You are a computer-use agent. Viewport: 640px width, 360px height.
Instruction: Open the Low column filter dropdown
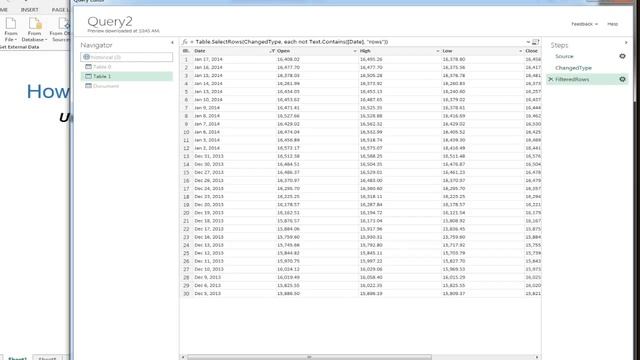[x=520, y=51]
